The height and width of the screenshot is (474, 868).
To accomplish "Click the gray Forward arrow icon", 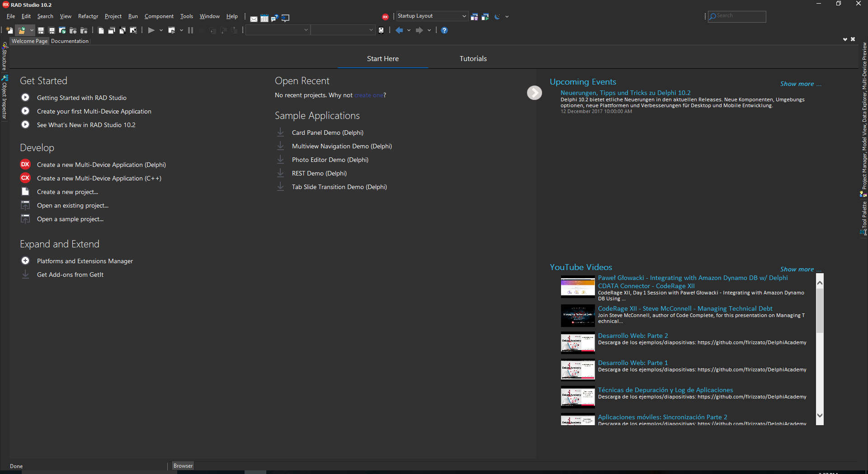I will pyautogui.click(x=420, y=30).
